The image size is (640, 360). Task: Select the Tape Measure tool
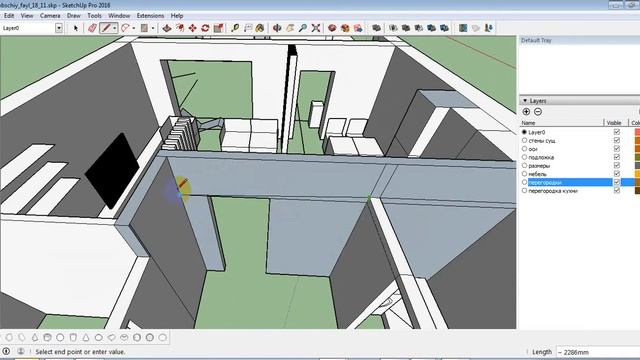click(235, 28)
